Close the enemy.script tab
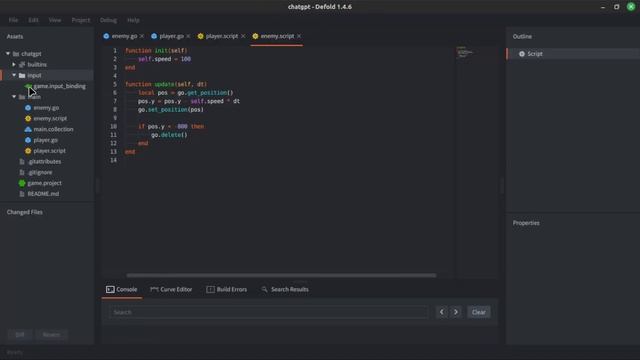640x360 pixels. (299, 36)
